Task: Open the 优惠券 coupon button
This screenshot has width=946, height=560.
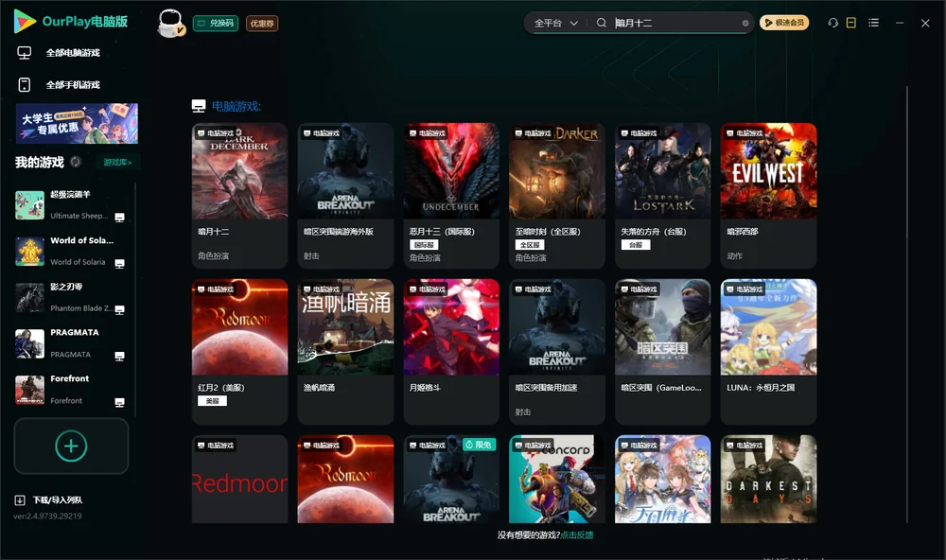Action: coord(262,23)
